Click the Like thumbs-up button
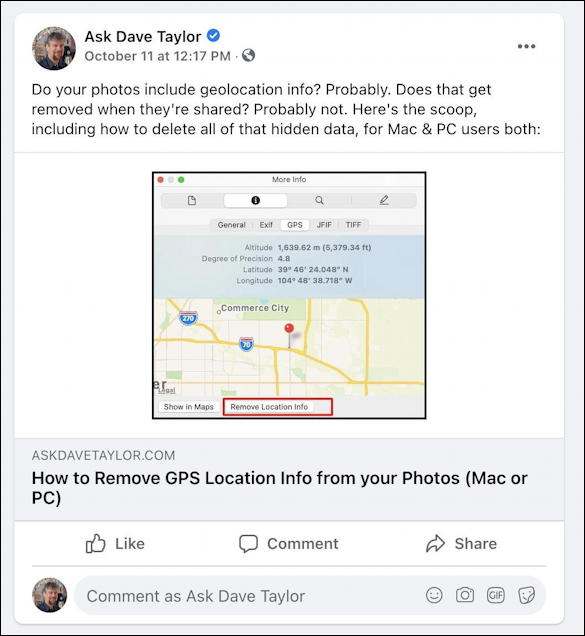 pyautogui.click(x=115, y=544)
